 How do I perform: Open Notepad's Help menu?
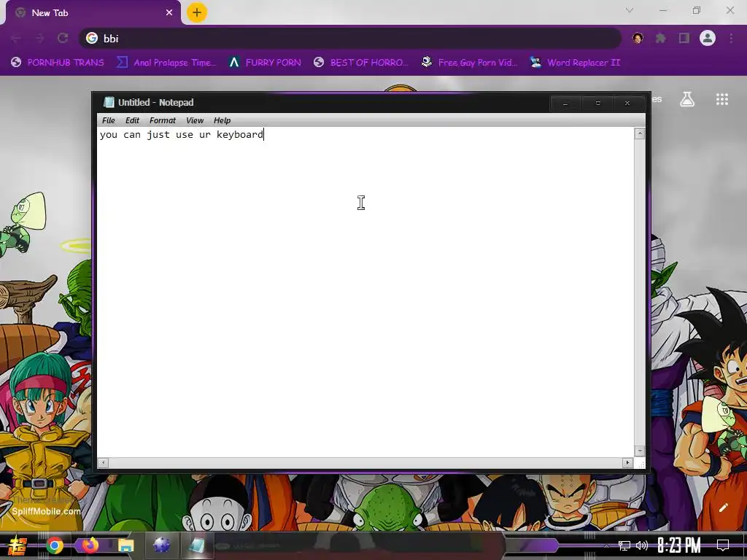pos(222,120)
